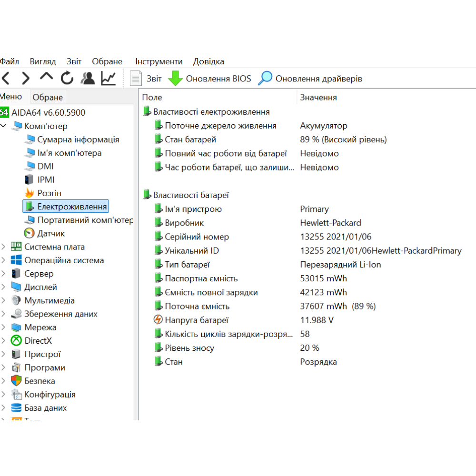476x476 pixels.
Task: Click the Forward navigation arrow
Action: tap(26, 78)
